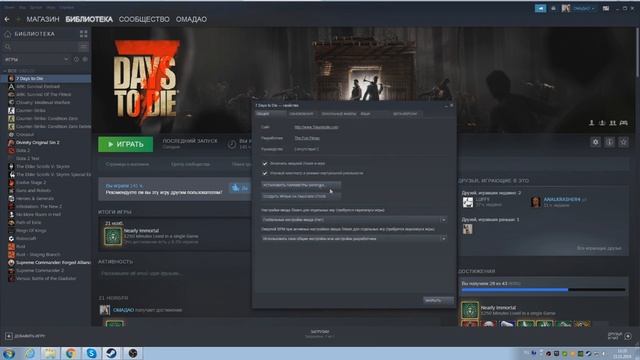
Task: Open Skype from the taskbar
Action: [x=91, y=353]
